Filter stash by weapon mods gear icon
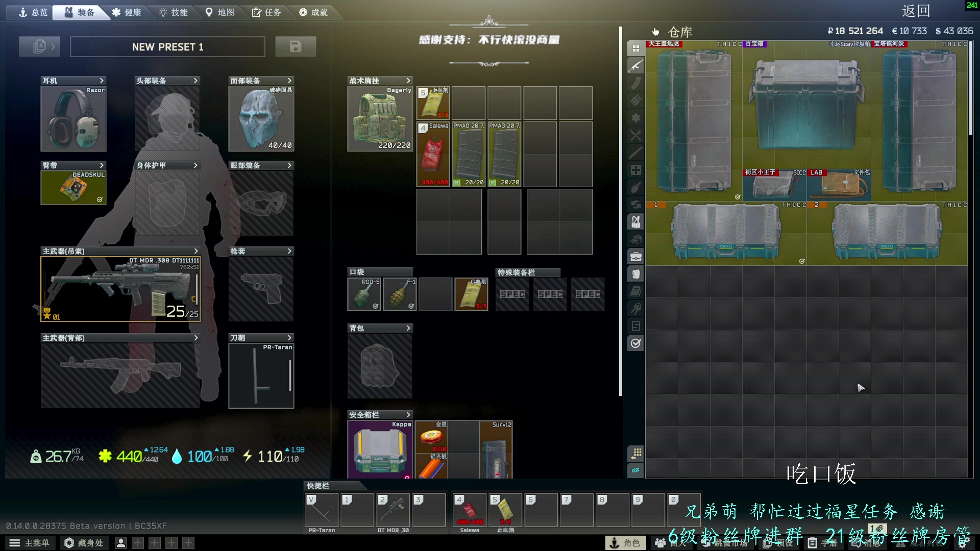The width and height of the screenshot is (980, 551). (x=635, y=118)
